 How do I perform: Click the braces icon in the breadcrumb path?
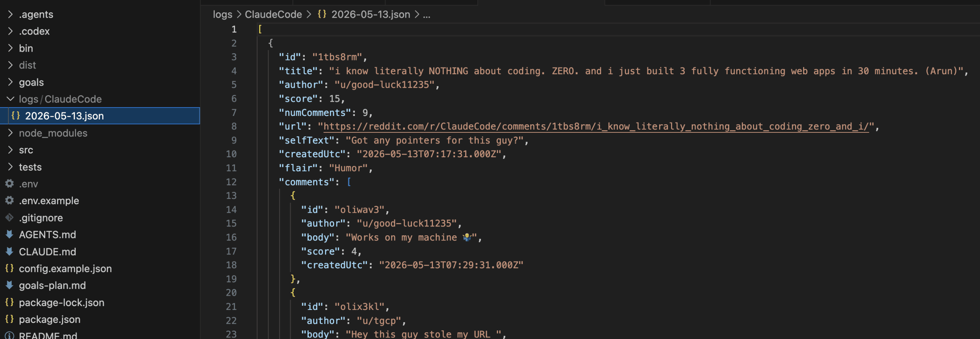(322, 14)
